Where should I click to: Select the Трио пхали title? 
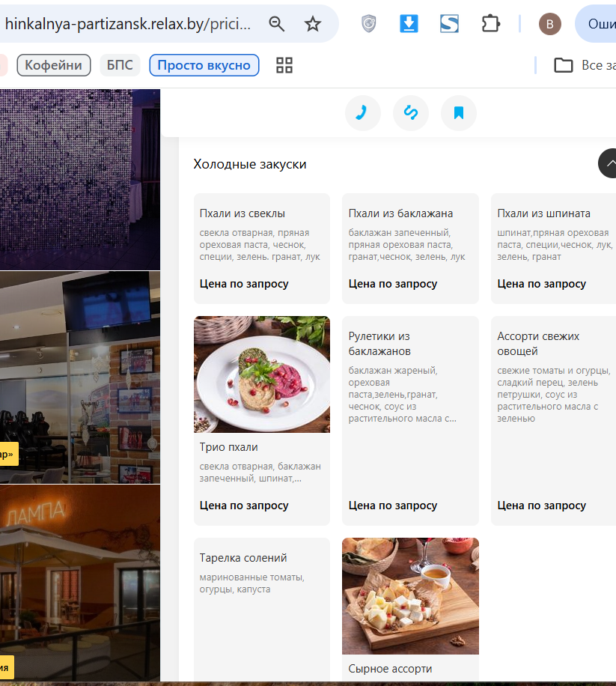(228, 447)
